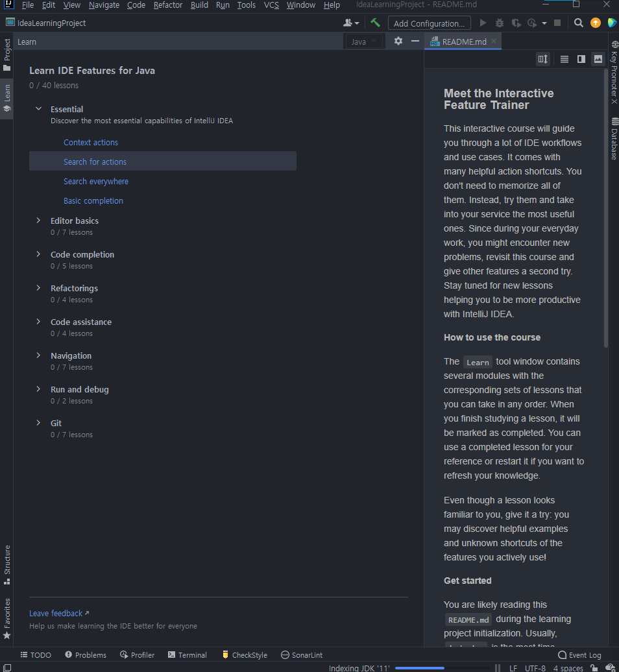Close the README.md editor tab
The height and width of the screenshot is (672, 619).
pos(494,41)
